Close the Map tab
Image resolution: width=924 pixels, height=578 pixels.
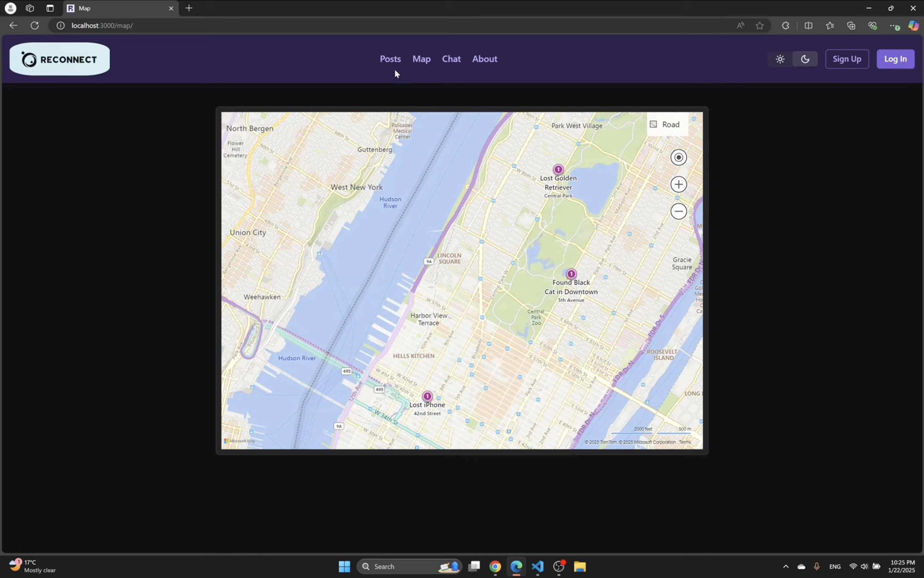pyautogui.click(x=171, y=8)
